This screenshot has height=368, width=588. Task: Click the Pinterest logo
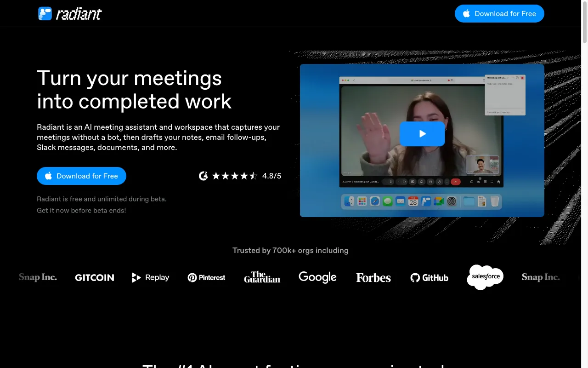click(x=206, y=277)
